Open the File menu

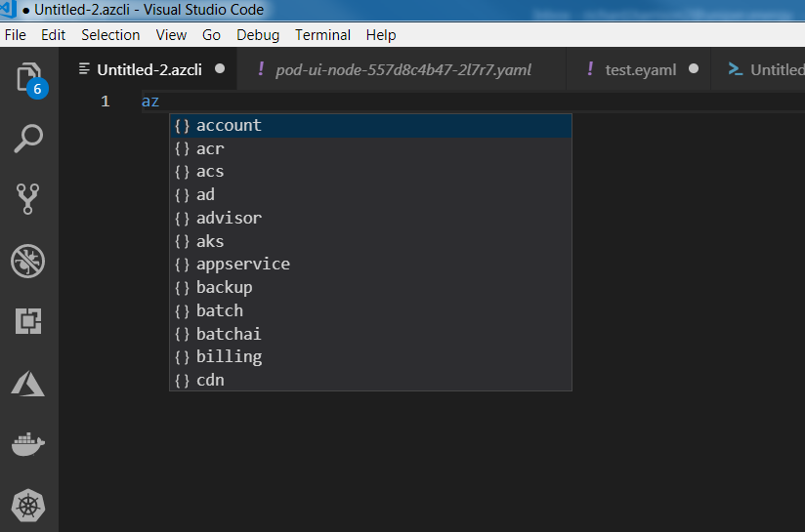coord(16,35)
